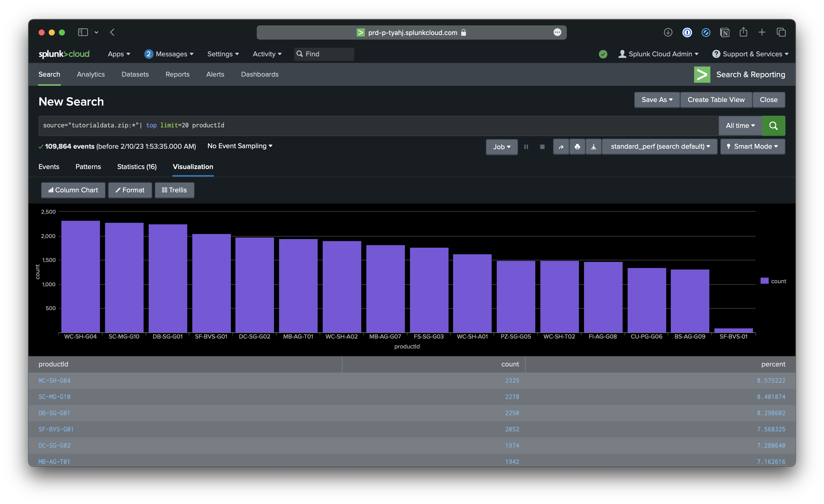The width and height of the screenshot is (824, 504).
Task: Expand the No Event Sampling dropdown
Action: click(240, 146)
